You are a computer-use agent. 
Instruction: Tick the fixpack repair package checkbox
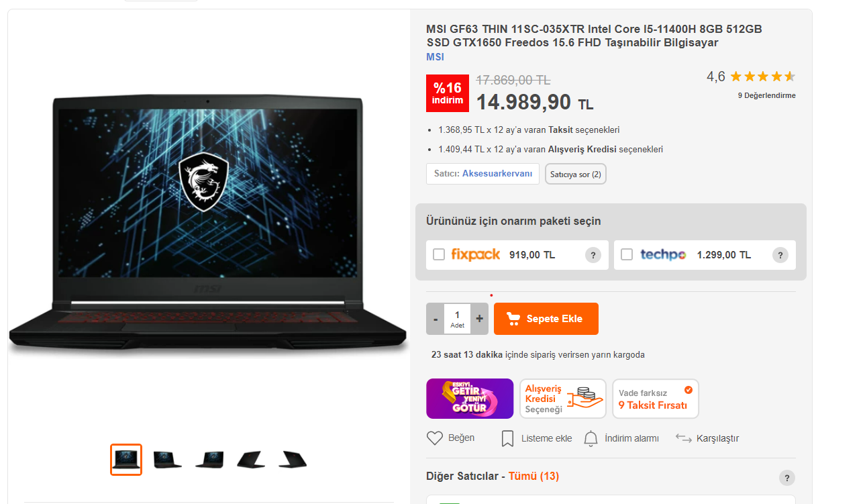click(x=439, y=255)
